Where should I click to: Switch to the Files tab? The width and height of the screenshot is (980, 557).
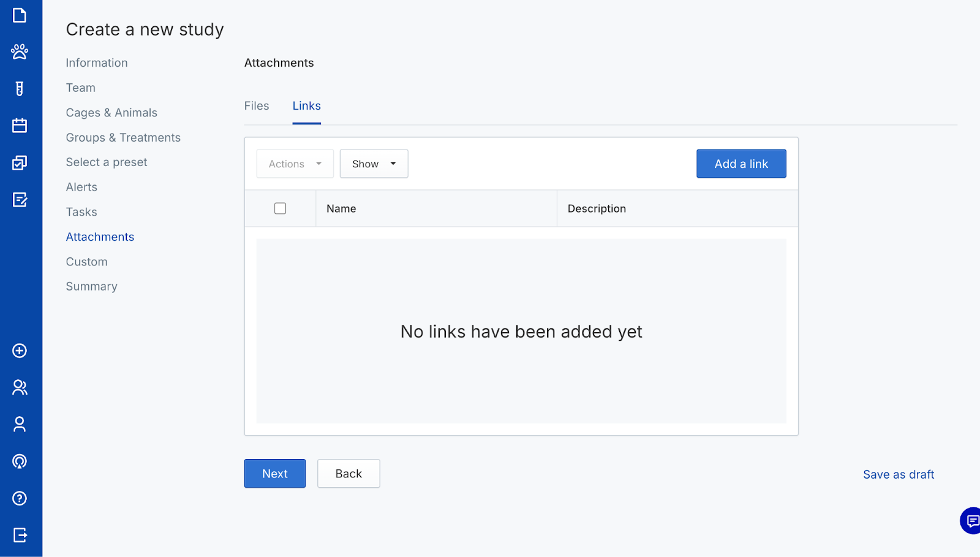click(x=257, y=106)
